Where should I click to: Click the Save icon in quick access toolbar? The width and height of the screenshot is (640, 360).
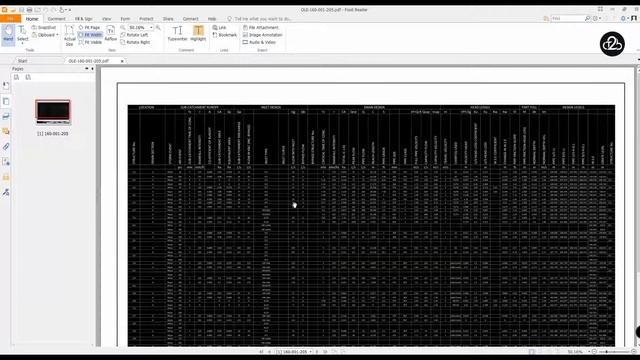click(21, 10)
